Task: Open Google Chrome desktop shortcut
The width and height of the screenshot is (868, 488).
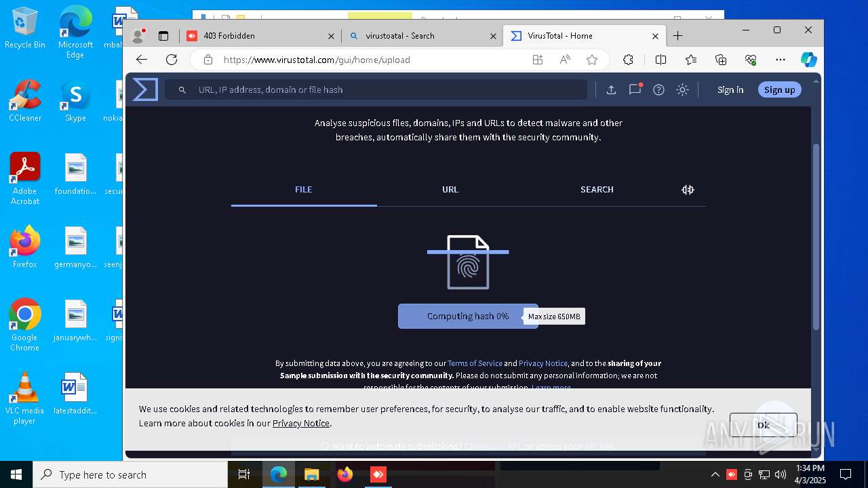Action: [x=25, y=325]
